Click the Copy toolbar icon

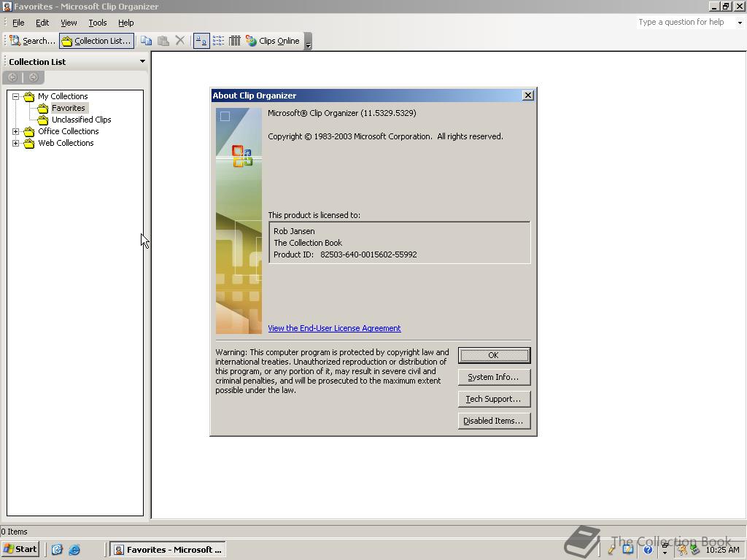pyautogui.click(x=146, y=41)
